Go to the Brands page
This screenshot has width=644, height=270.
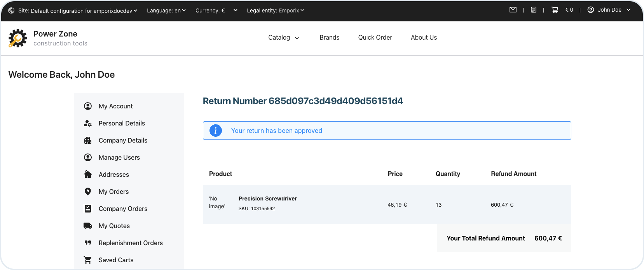329,38
